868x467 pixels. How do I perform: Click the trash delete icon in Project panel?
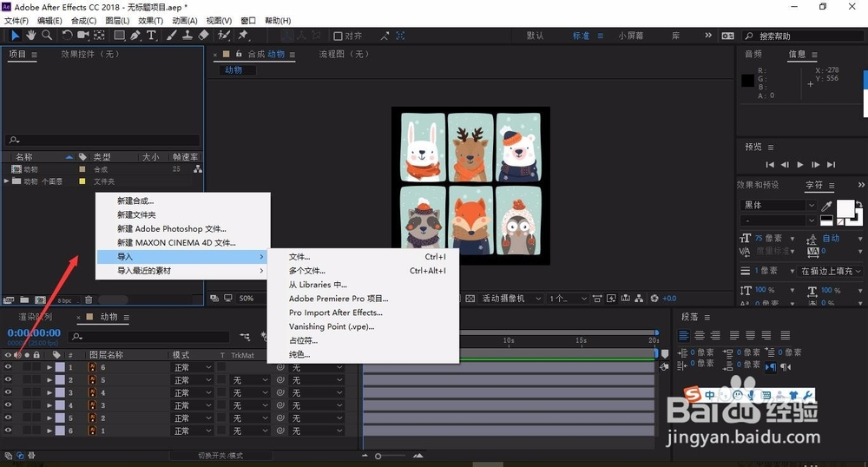89,299
